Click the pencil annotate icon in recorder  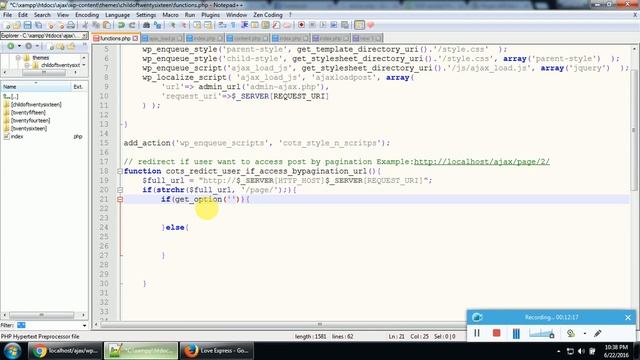pyautogui.click(x=598, y=333)
